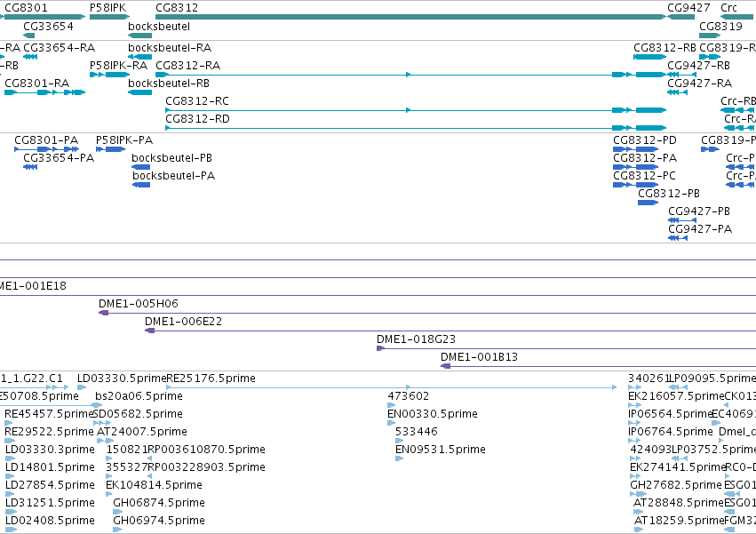Select EST bs20a06.5prime label
The width and height of the screenshot is (756, 534).
pyautogui.click(x=139, y=396)
